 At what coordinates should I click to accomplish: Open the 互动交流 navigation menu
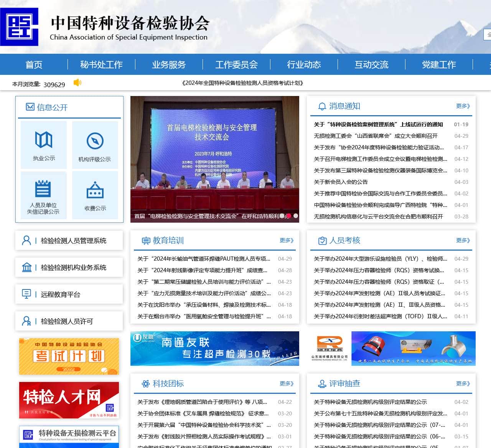(x=371, y=64)
